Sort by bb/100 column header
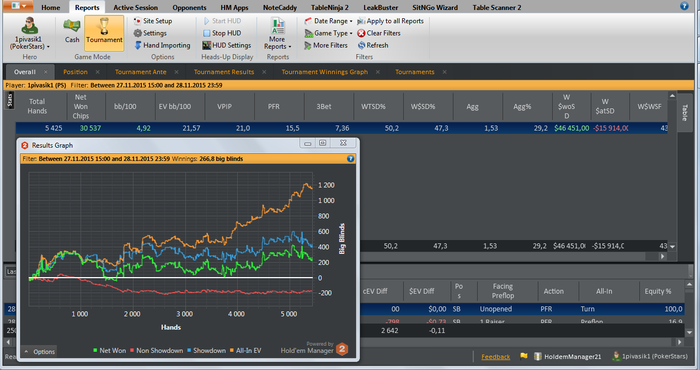 [125, 106]
